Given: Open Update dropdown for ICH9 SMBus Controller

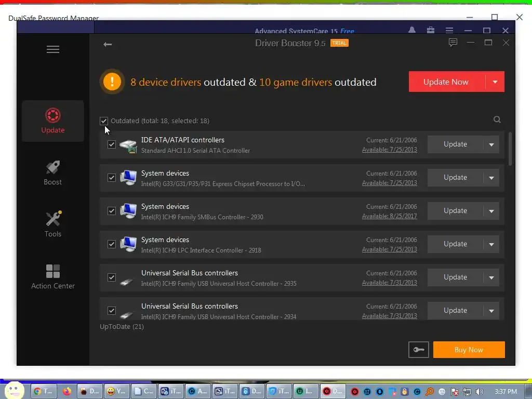Looking at the screenshot, I should coord(491,211).
